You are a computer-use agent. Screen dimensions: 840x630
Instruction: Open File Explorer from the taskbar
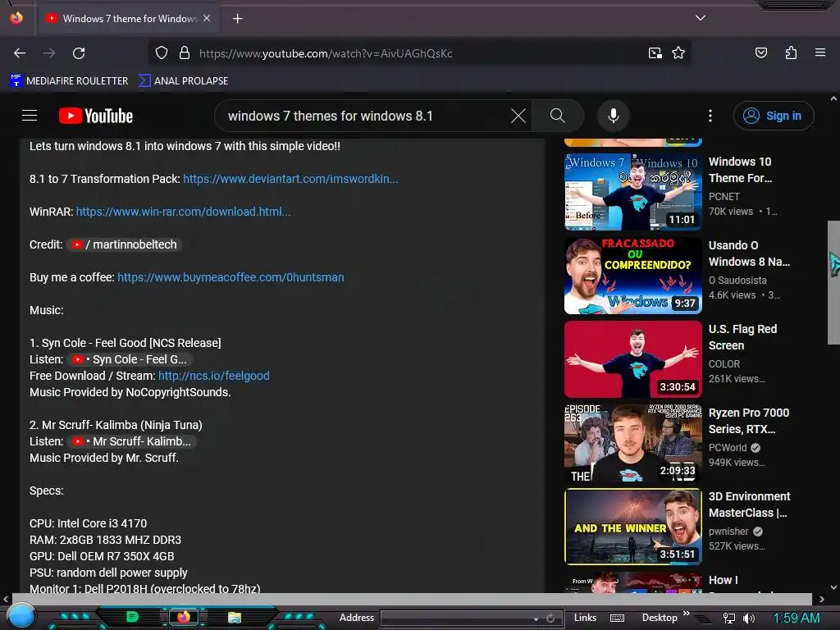click(x=234, y=617)
